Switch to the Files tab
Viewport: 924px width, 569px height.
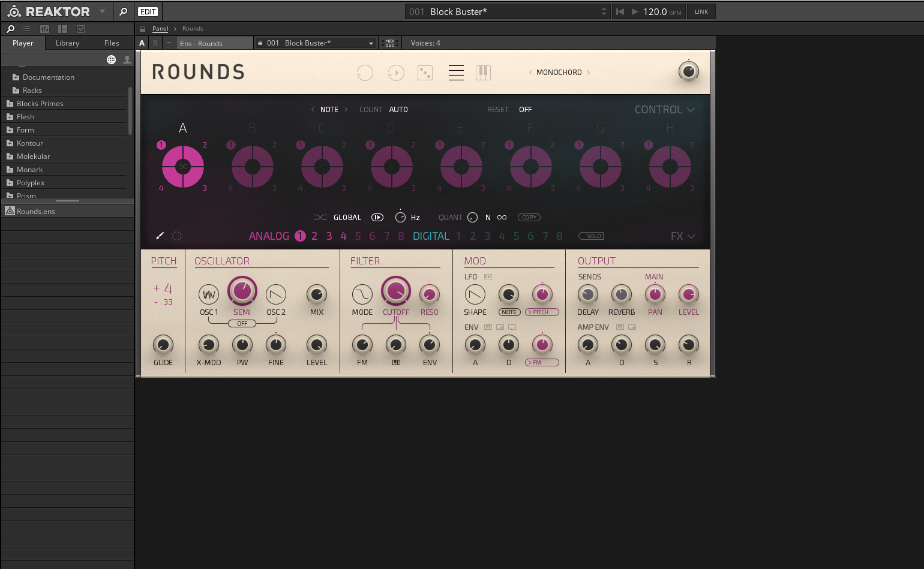pyautogui.click(x=112, y=43)
